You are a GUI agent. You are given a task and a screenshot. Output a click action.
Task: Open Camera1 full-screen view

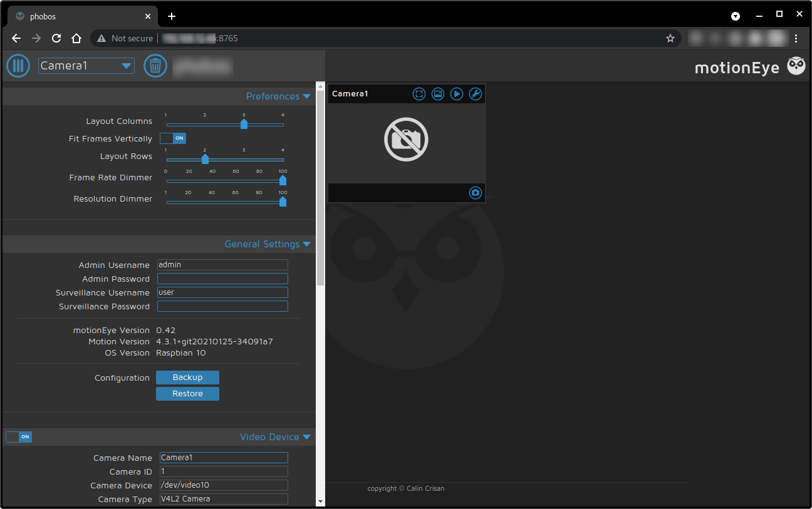[419, 93]
